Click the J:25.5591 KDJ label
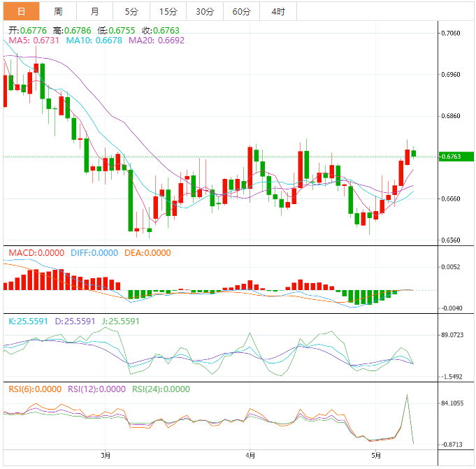 [120, 321]
